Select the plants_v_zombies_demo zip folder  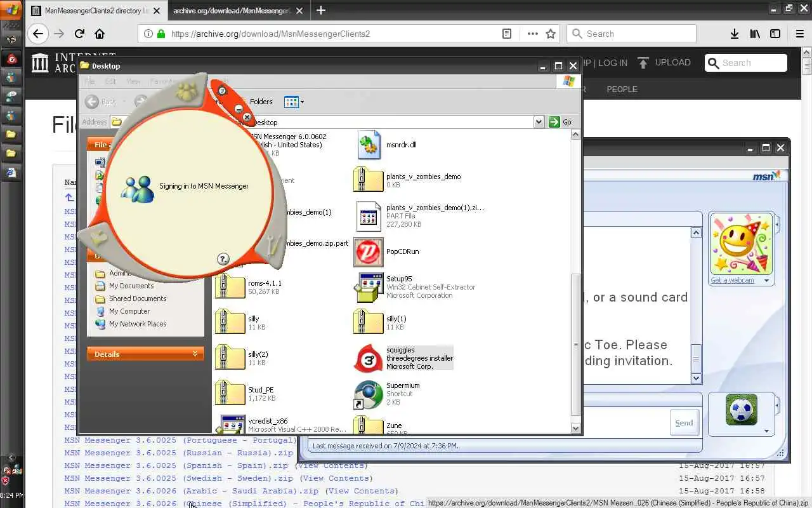pyautogui.click(x=368, y=180)
